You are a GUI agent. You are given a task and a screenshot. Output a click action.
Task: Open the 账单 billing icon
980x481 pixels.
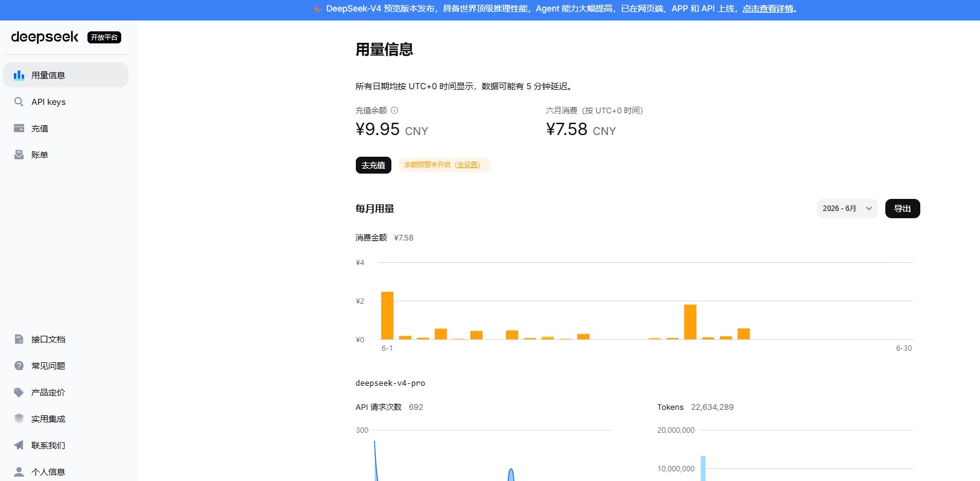point(19,155)
